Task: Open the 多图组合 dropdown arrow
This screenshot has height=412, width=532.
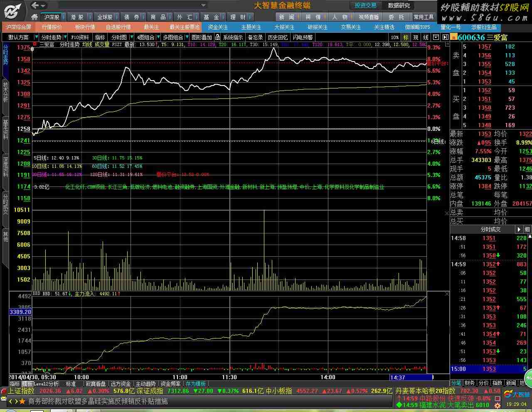Action: (x=187, y=37)
